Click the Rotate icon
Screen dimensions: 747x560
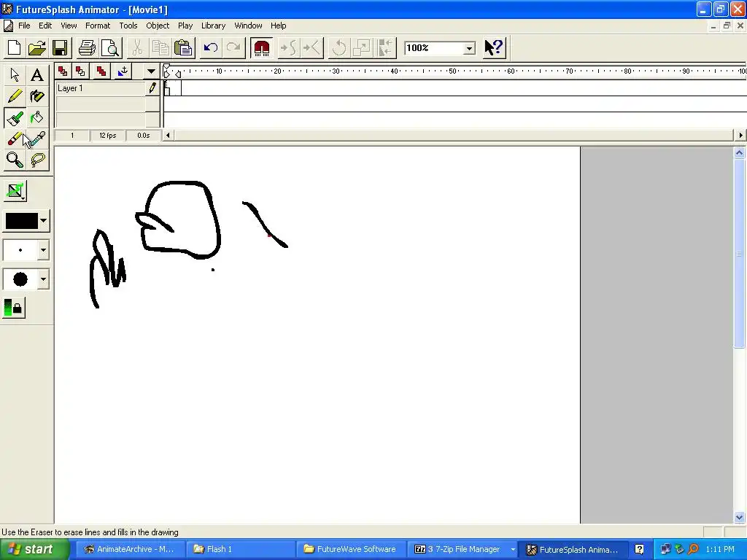[339, 47]
